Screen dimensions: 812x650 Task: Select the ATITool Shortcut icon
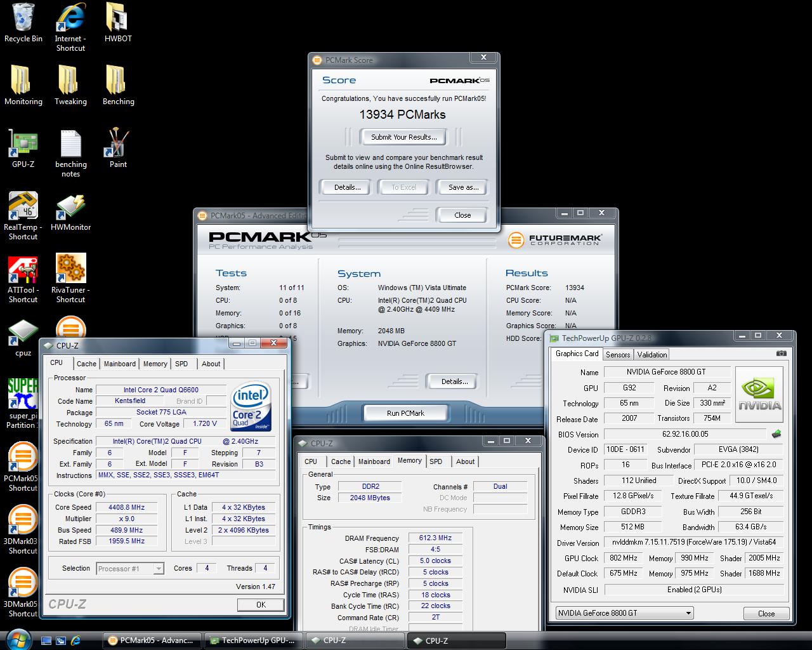pos(23,279)
